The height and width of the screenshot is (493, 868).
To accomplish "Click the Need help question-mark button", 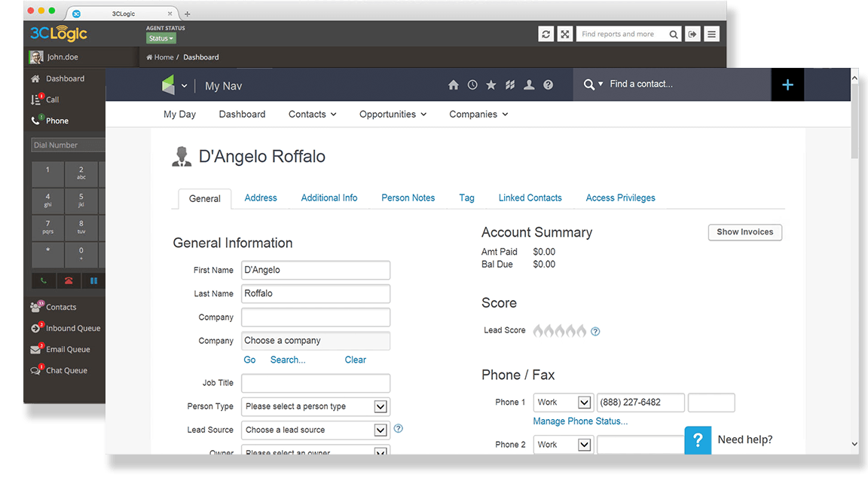I will point(698,439).
